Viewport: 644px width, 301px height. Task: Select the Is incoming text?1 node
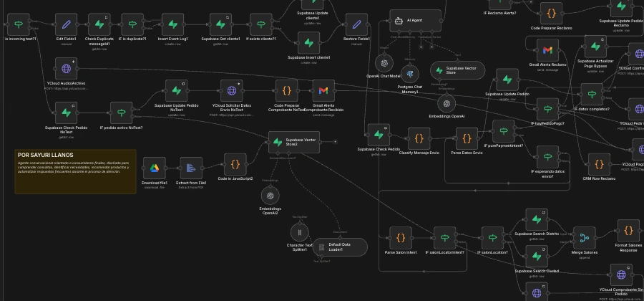[19, 24]
